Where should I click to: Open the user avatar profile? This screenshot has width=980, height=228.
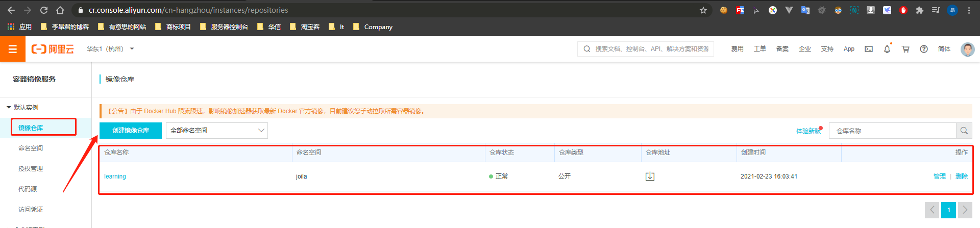point(967,49)
